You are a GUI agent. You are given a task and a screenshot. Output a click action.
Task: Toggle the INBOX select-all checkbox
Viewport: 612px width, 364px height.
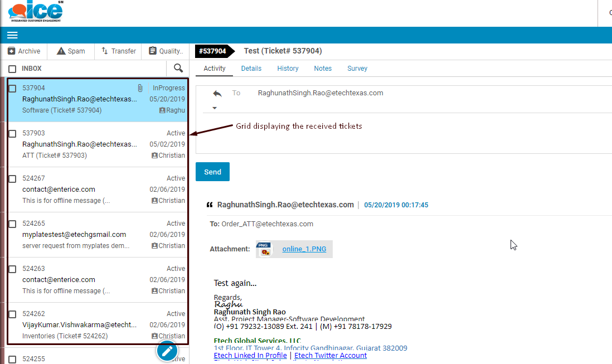click(x=12, y=69)
